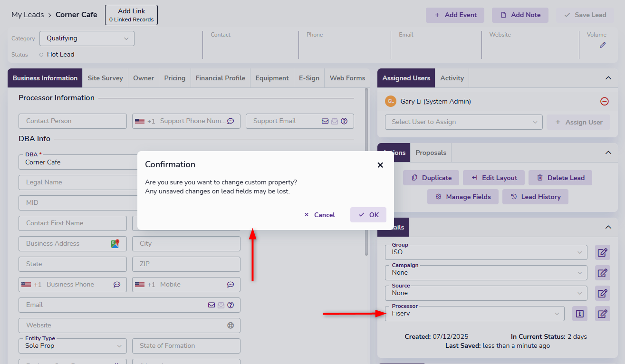Open Google Maps icon in Business Address
This screenshot has width=625, height=364.
tap(115, 243)
